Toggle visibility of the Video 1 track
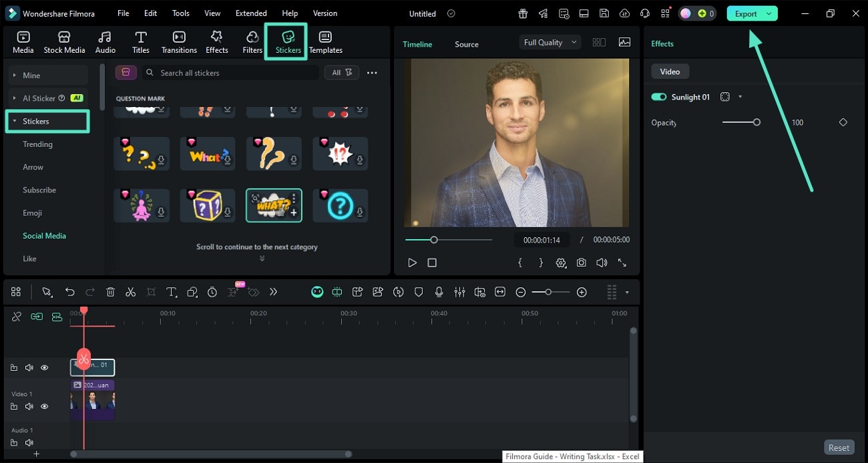The width and height of the screenshot is (868, 463). [44, 406]
